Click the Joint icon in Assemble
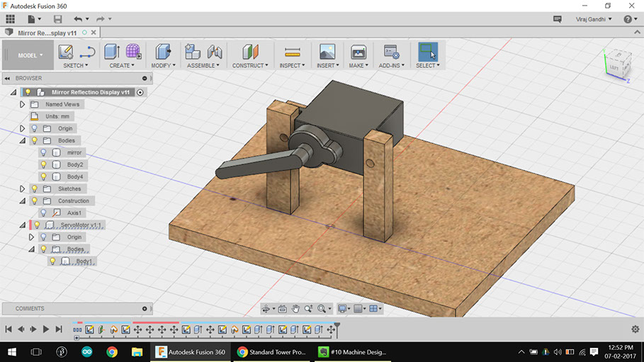 tap(215, 52)
